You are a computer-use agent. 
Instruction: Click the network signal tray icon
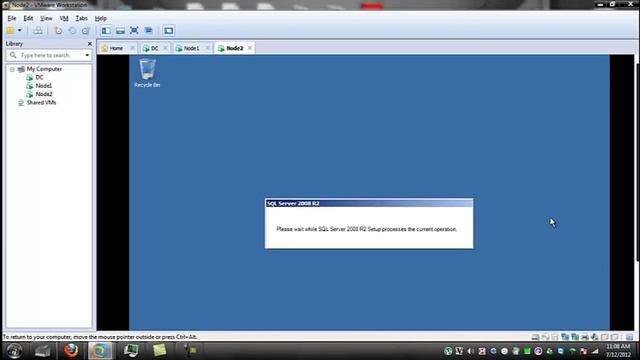[x=595, y=351]
